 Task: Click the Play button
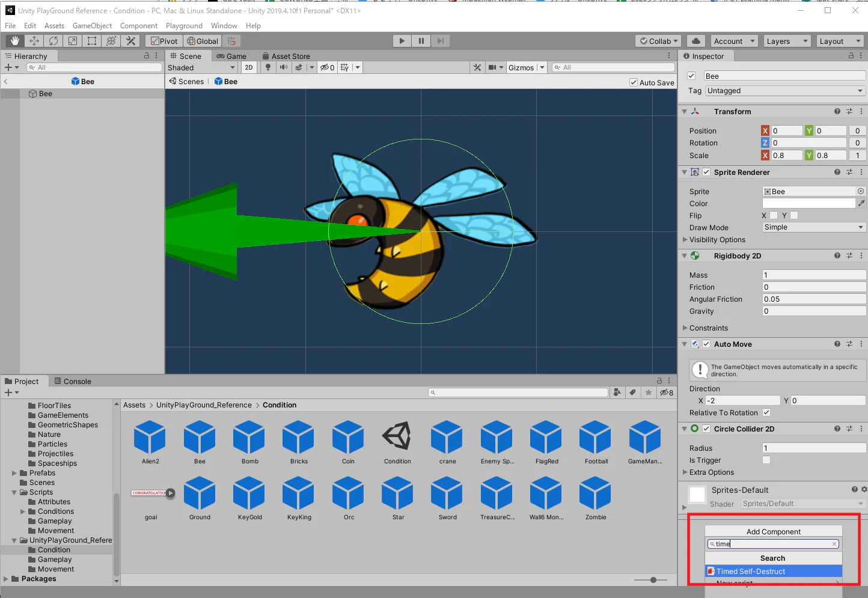[402, 41]
